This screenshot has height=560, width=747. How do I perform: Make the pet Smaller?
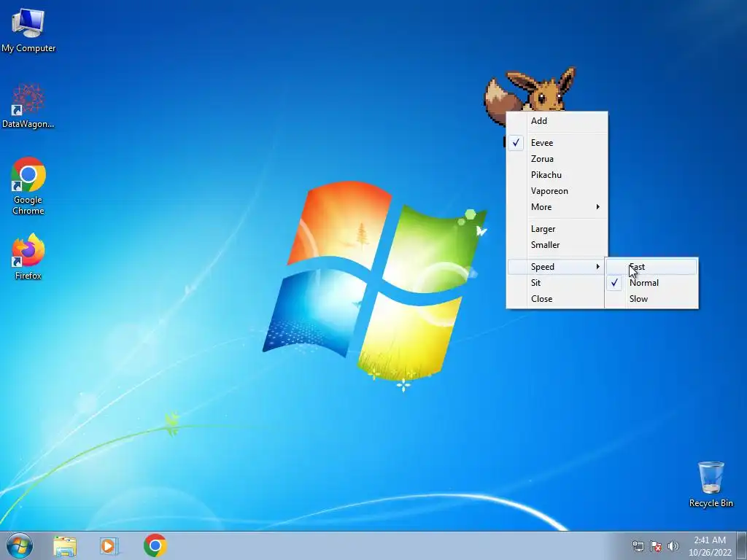point(557,245)
